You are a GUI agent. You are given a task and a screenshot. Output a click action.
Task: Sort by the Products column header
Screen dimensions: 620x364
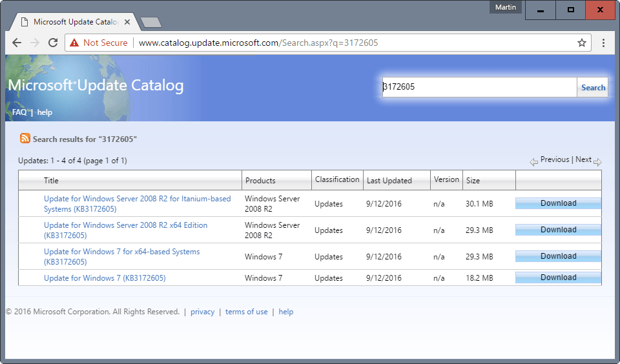point(260,181)
